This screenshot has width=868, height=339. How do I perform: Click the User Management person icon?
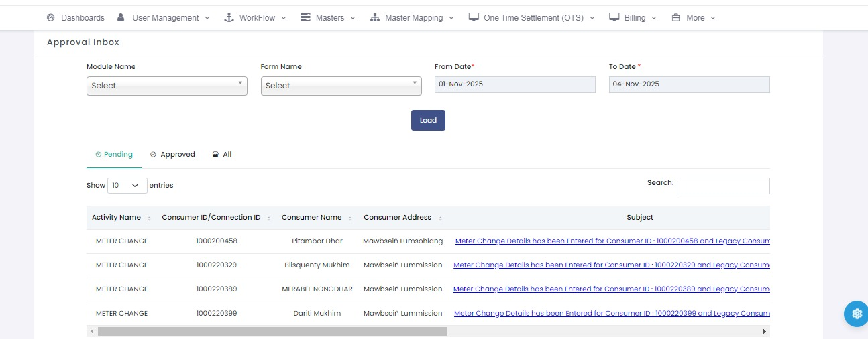pyautogui.click(x=121, y=18)
